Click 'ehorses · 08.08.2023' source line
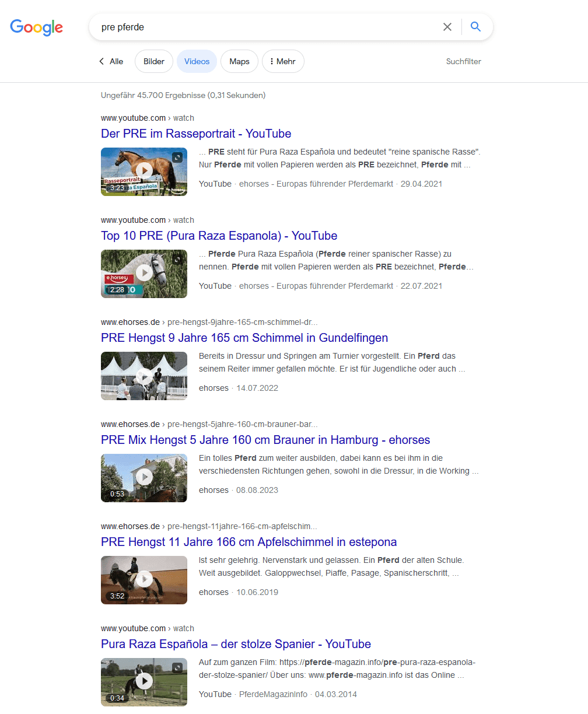Viewport: 588px width, 714px height. pyautogui.click(x=239, y=490)
